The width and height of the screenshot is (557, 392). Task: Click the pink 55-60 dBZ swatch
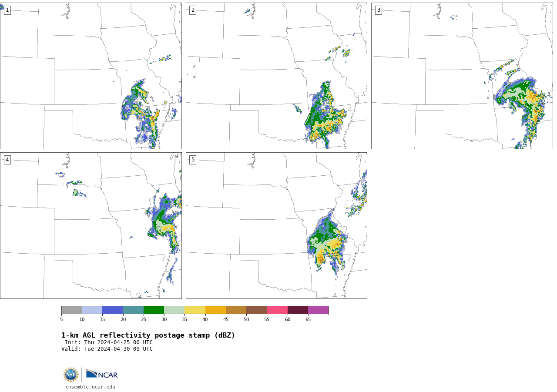[277, 310]
